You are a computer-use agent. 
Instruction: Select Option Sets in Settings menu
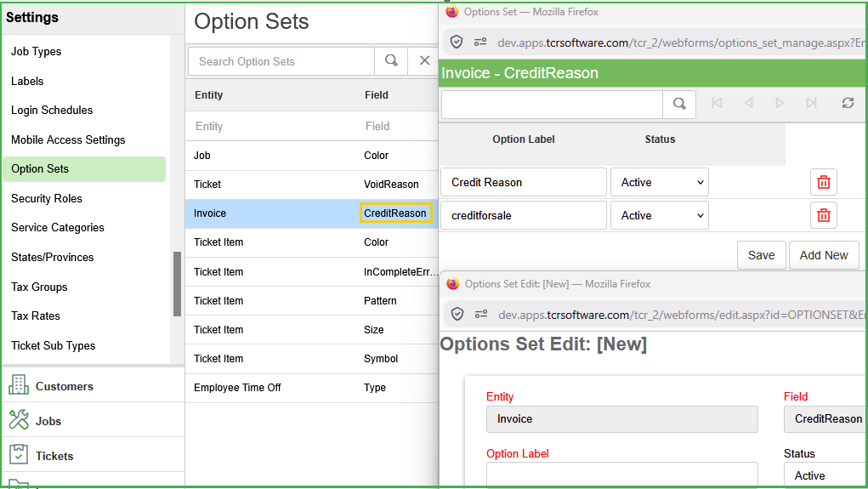(84, 169)
